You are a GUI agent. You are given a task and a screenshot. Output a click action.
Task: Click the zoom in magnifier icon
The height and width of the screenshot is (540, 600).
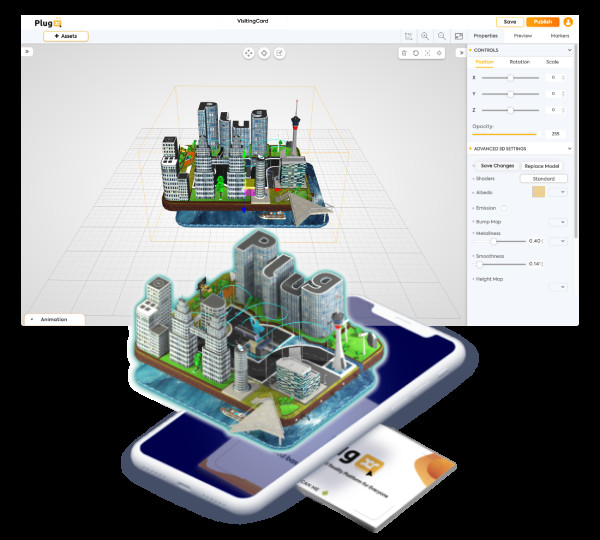click(425, 36)
